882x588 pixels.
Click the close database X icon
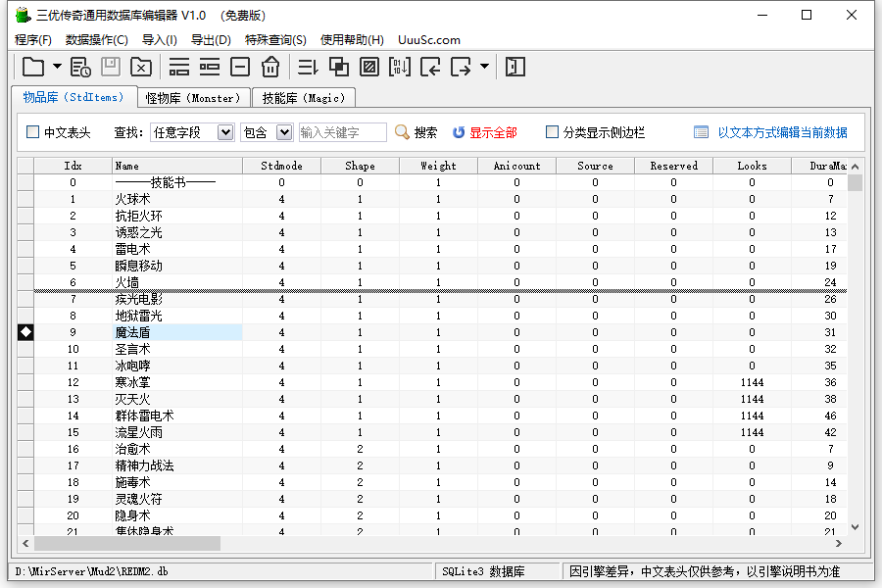pyautogui.click(x=141, y=67)
